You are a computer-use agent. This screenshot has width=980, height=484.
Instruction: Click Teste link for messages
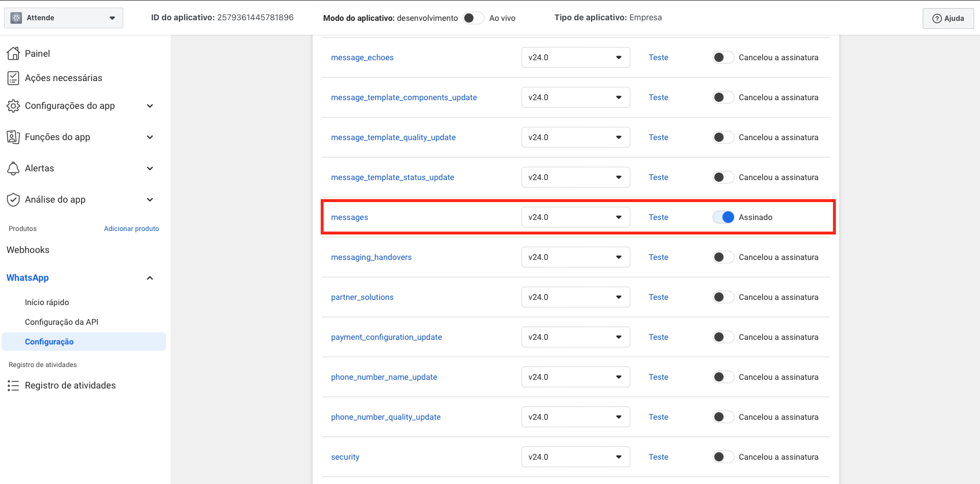click(658, 217)
